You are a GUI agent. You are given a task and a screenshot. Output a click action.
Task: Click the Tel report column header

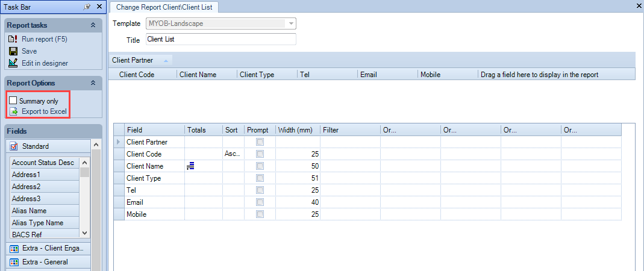click(x=327, y=75)
